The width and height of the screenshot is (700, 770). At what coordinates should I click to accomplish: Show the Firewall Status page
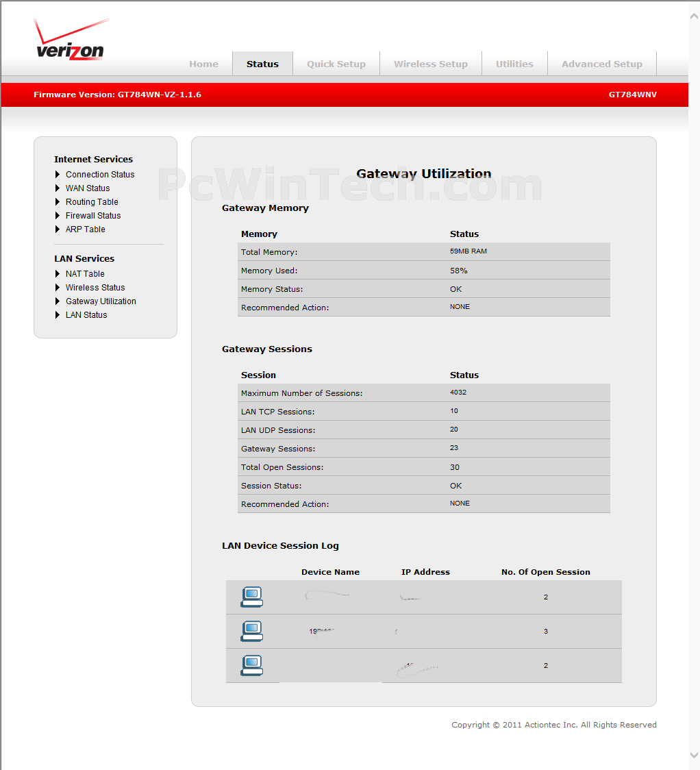pyautogui.click(x=93, y=216)
